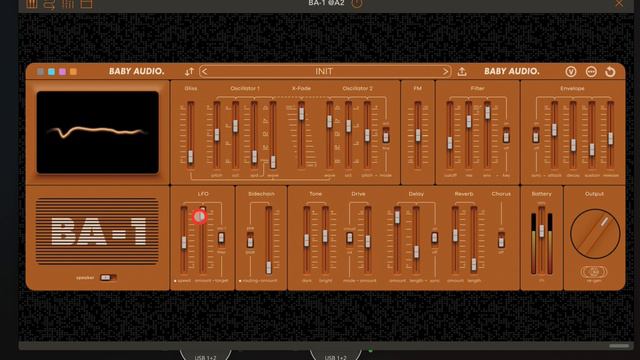Click the Oscillator 2 pitch slider handle
The image size is (640, 360).
pos(367,135)
